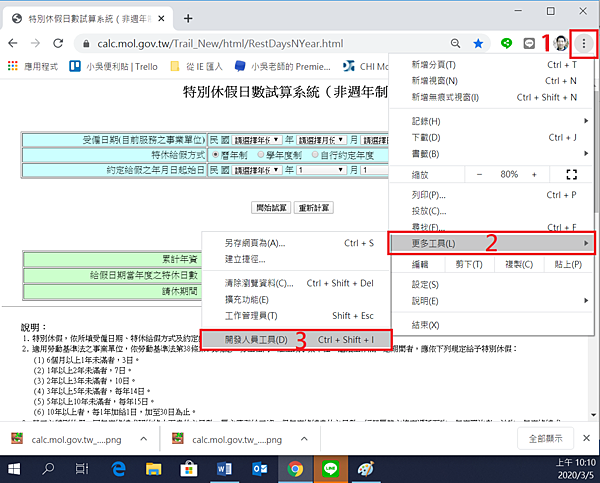Select the 自行約定年度 radio button
Image resolution: width=600 pixels, height=483 pixels.
pos(315,155)
